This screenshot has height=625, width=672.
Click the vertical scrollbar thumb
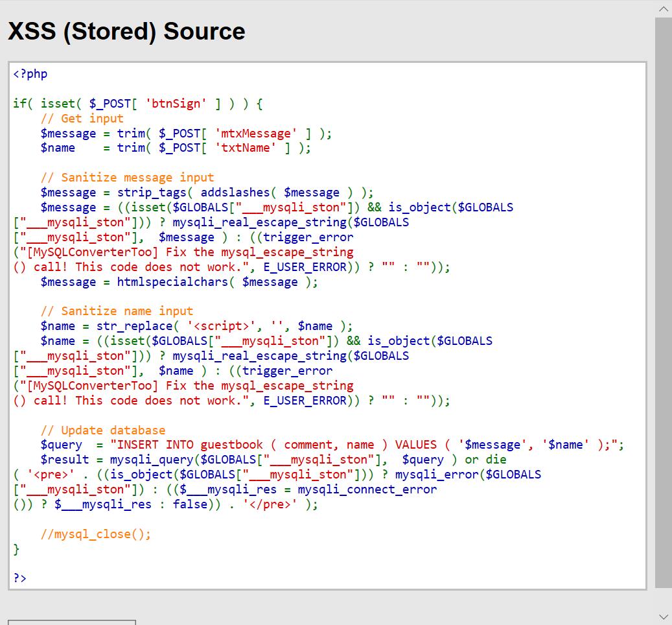664,303
